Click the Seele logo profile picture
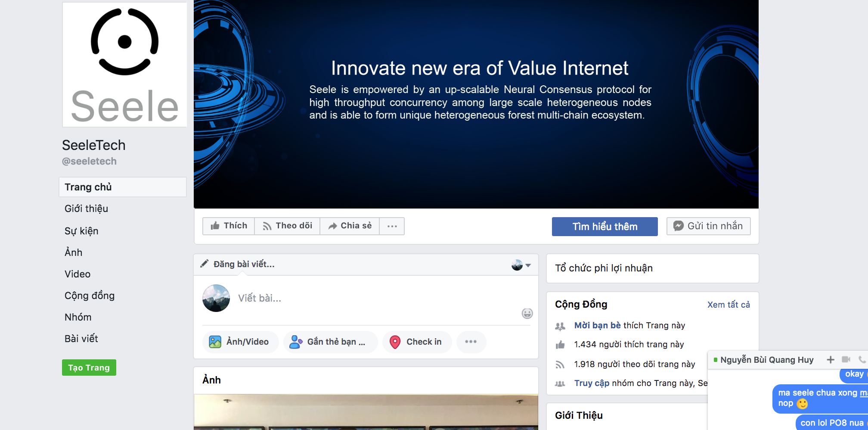The width and height of the screenshot is (868, 430). coord(125,65)
